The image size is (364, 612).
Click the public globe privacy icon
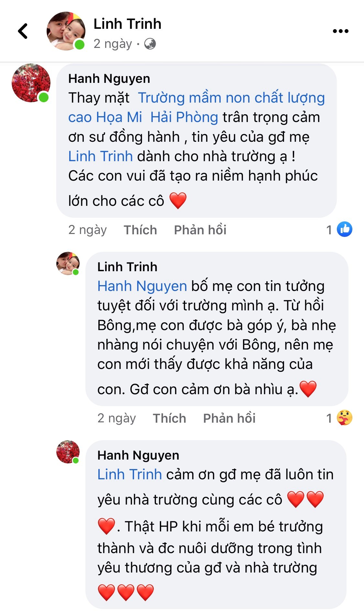150,44
